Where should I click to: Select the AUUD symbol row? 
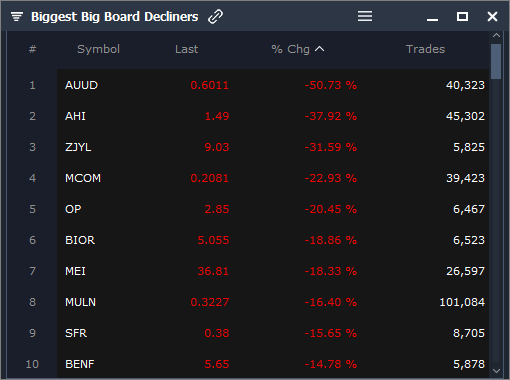click(x=273, y=85)
